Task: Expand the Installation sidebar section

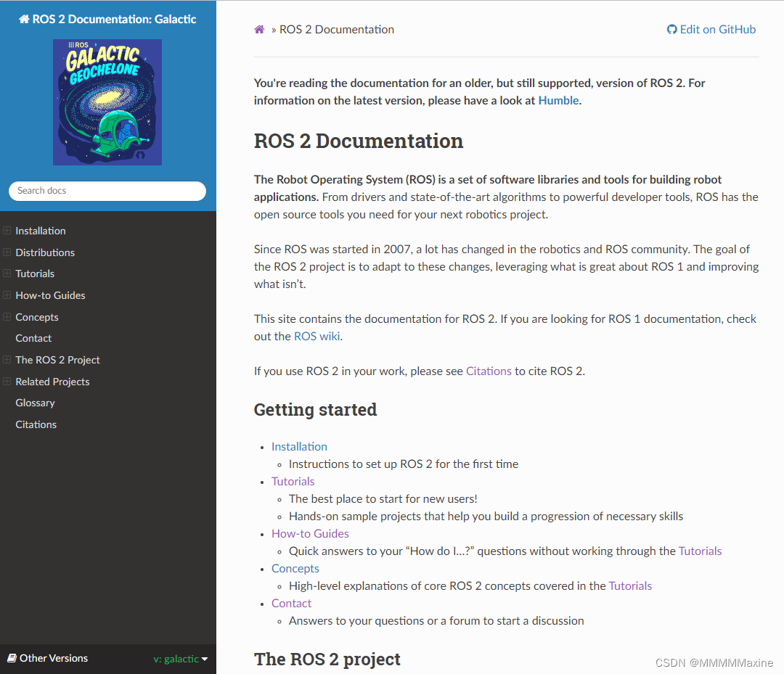Action: tap(7, 230)
